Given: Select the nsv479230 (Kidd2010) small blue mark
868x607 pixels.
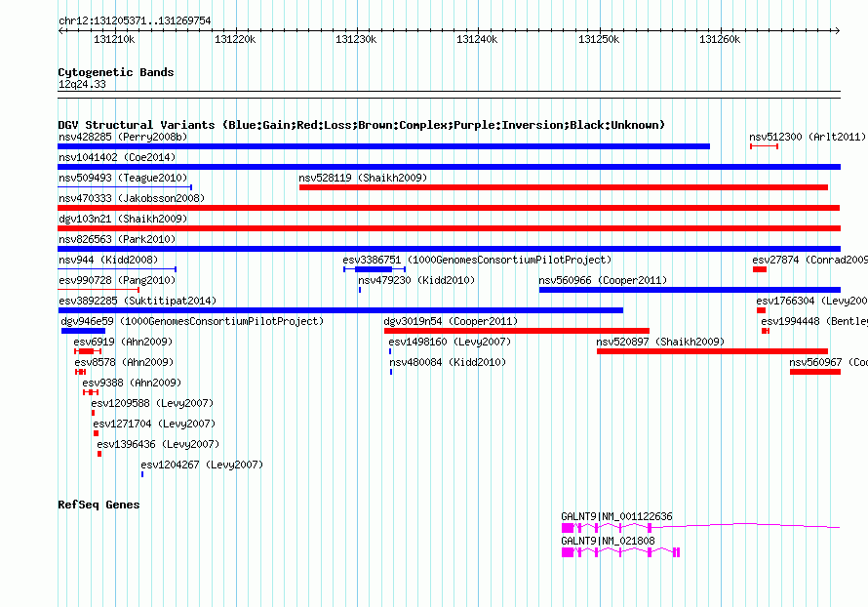Looking at the screenshot, I should coord(360,290).
